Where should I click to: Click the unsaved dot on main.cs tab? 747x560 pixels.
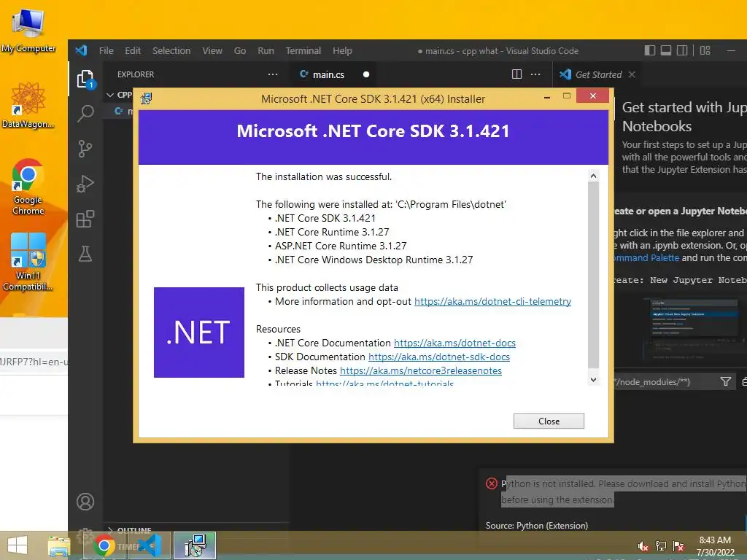click(366, 74)
